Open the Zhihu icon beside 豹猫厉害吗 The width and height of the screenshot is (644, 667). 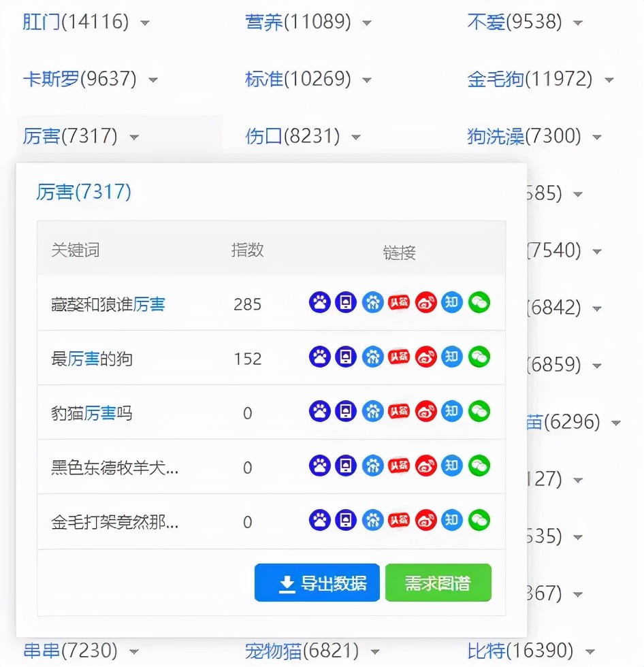pos(452,412)
